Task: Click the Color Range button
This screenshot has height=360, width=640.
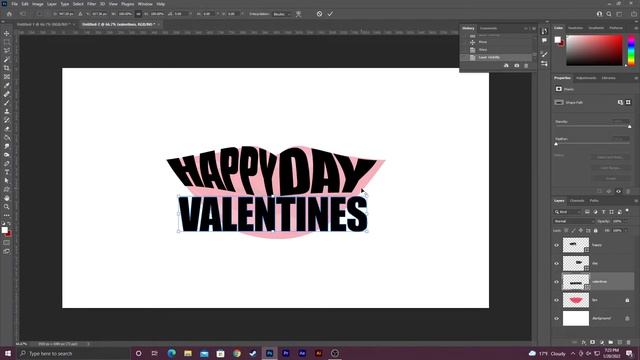Action: 610,168
